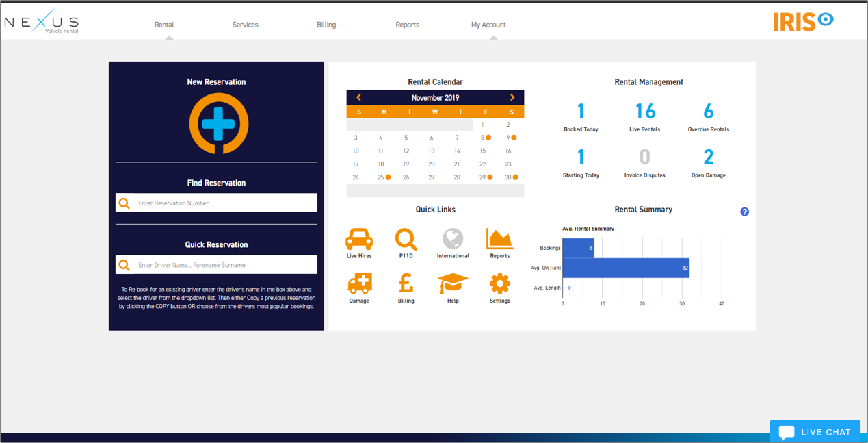This screenshot has width=868, height=443.
Task: Open the International quick link globe icon
Action: [452, 240]
